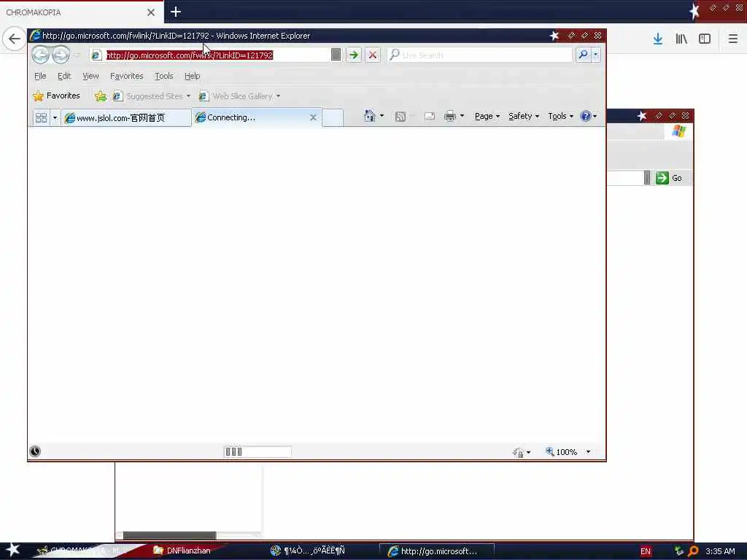
Task: Click Go button in background window
Action: click(x=669, y=178)
